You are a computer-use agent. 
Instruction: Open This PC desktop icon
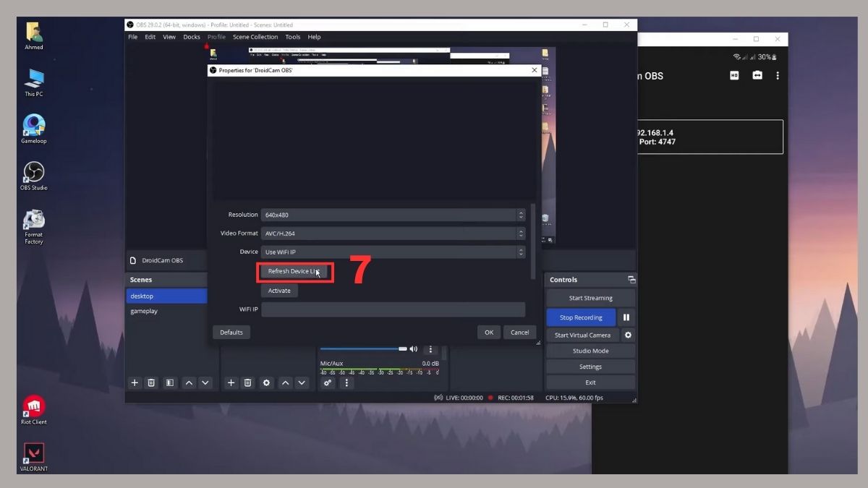coord(34,82)
